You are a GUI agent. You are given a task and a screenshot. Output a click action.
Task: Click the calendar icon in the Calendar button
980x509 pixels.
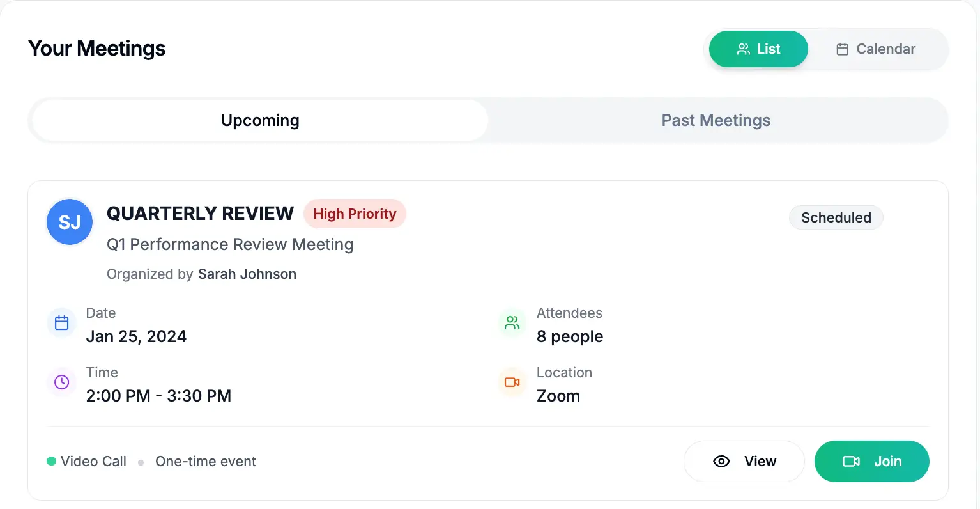coord(843,49)
